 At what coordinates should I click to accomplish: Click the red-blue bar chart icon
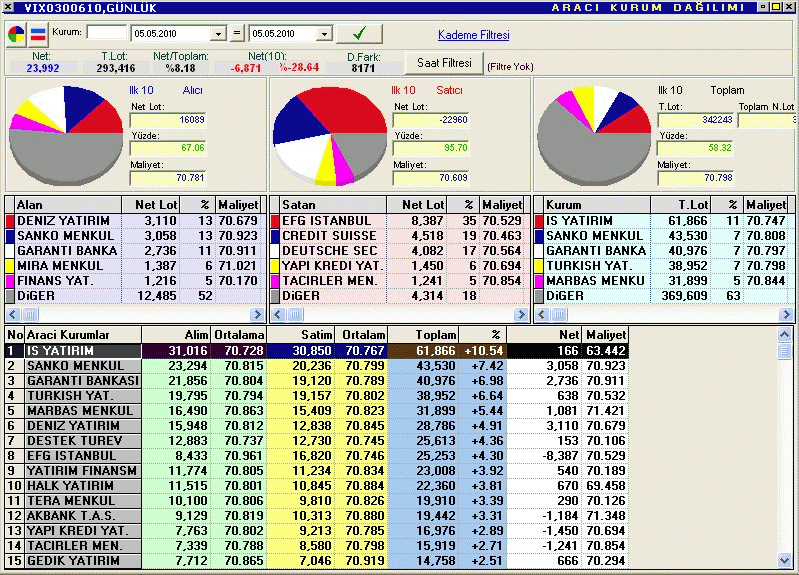coord(38,35)
